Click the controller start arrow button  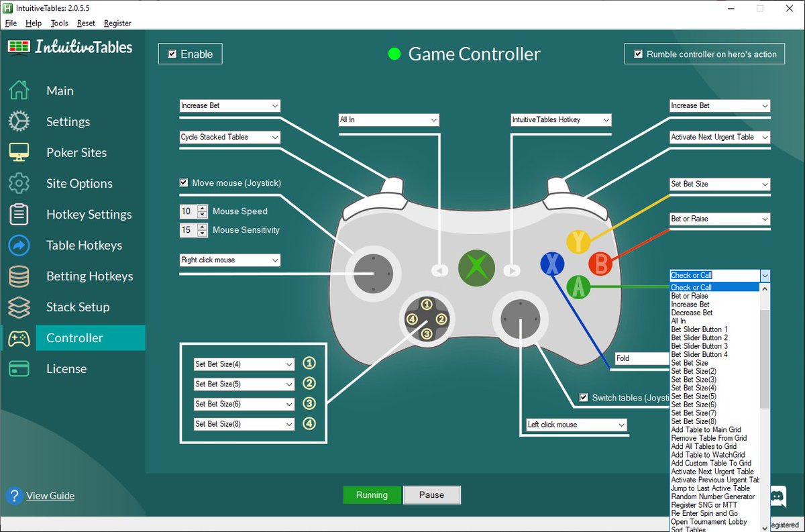[x=511, y=270]
